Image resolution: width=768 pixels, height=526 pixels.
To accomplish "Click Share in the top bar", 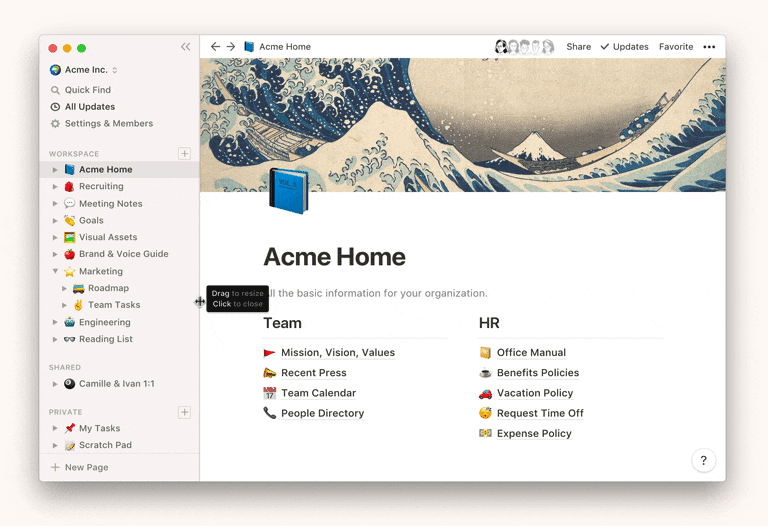I will tap(578, 47).
